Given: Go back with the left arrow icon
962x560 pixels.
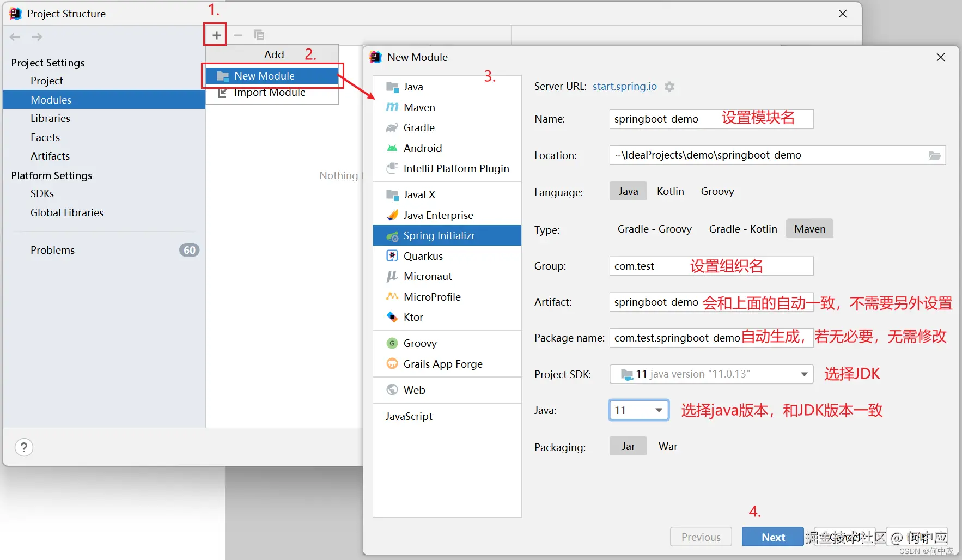Looking at the screenshot, I should click(15, 37).
